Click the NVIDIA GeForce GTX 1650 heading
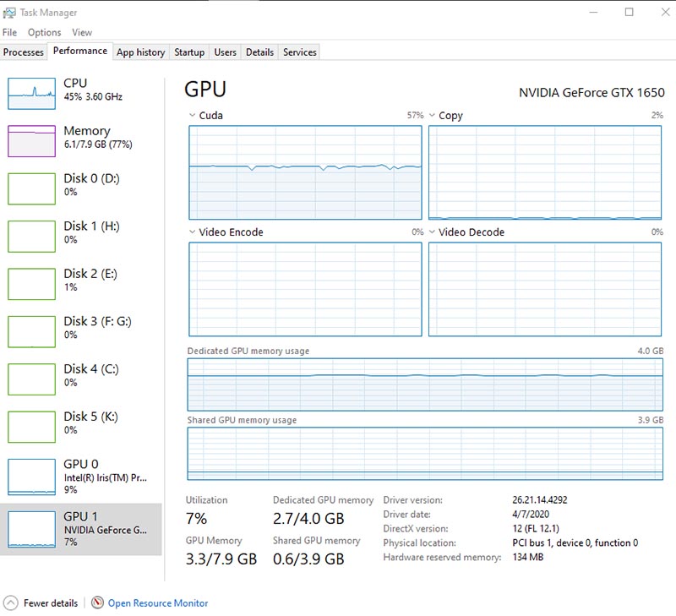 point(591,93)
